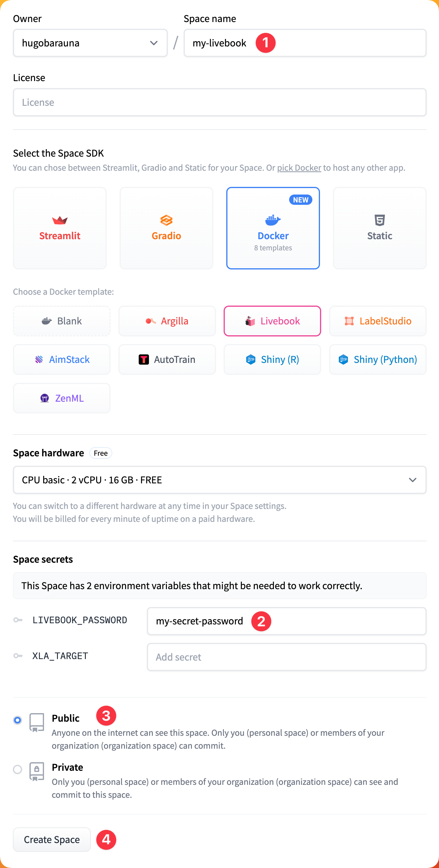Select the Shiny (Python) template
Screen dimensions: 439x868
(378, 359)
